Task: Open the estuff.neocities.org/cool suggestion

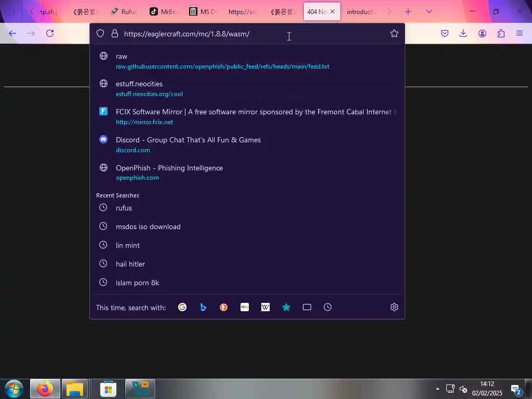Action: click(x=247, y=88)
